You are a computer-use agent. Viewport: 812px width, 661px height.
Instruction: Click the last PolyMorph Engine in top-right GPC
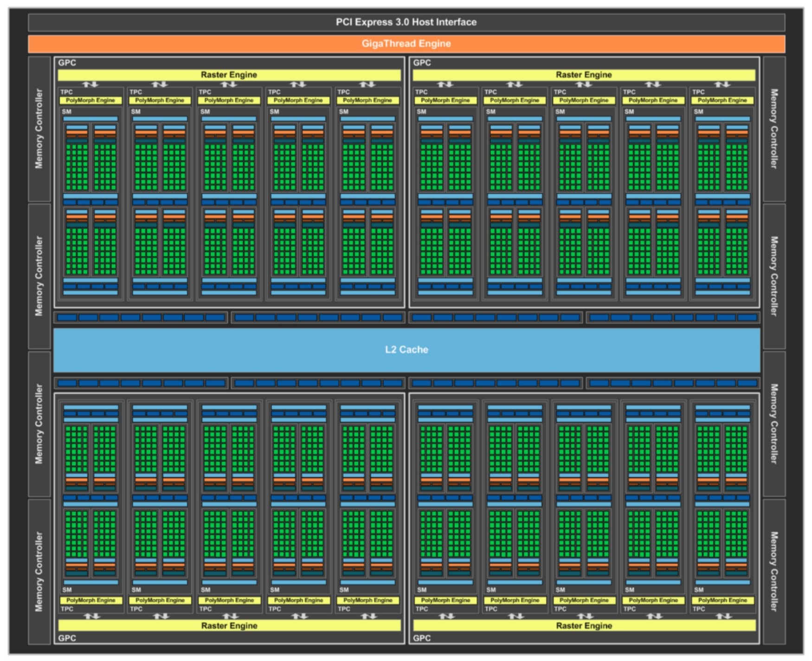point(722,100)
